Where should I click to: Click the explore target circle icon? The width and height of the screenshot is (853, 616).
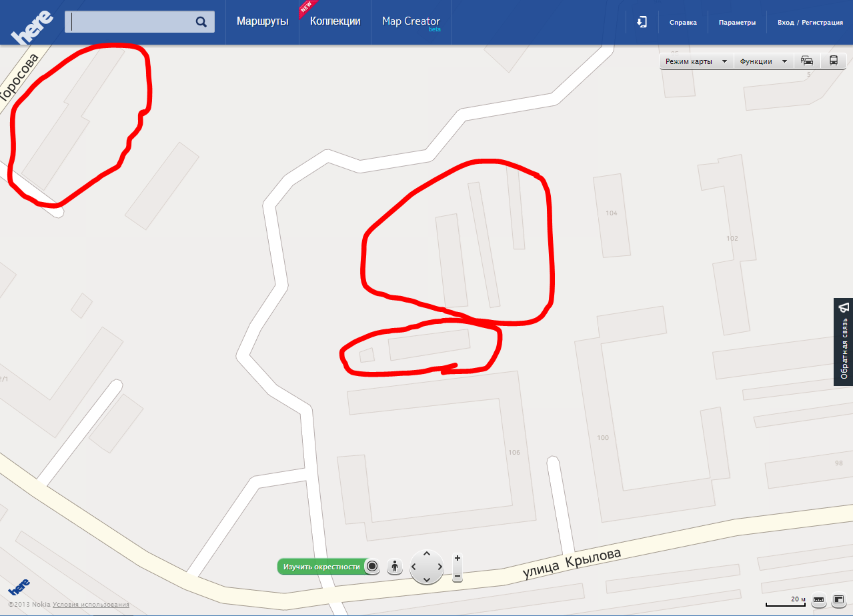[x=373, y=567]
